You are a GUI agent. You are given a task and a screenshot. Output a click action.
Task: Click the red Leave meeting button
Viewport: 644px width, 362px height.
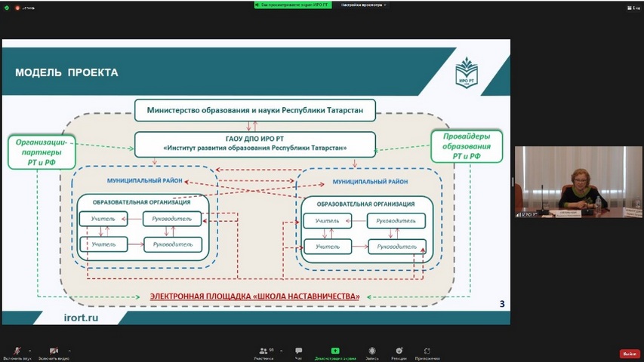(x=630, y=354)
